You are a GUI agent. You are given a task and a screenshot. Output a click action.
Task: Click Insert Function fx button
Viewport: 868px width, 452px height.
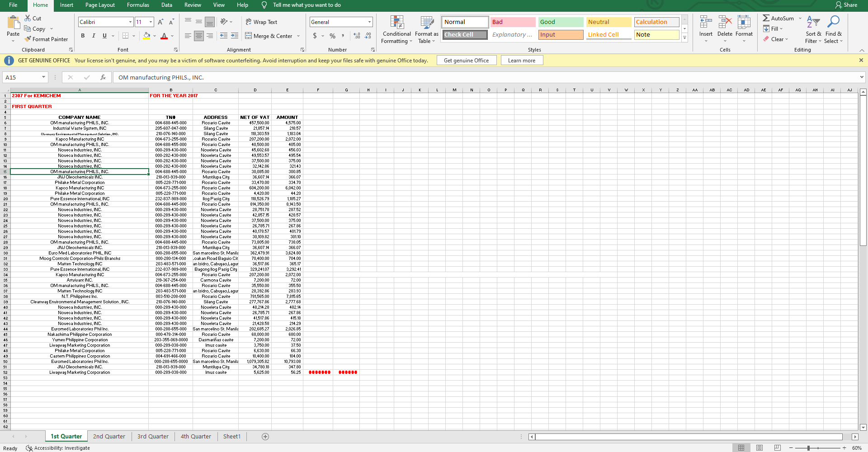(x=103, y=77)
